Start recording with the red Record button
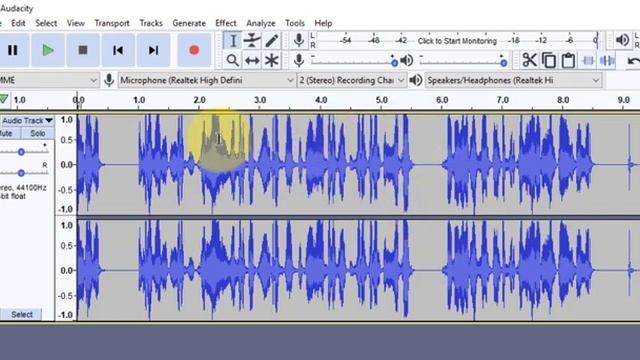The image size is (640, 360). [194, 50]
